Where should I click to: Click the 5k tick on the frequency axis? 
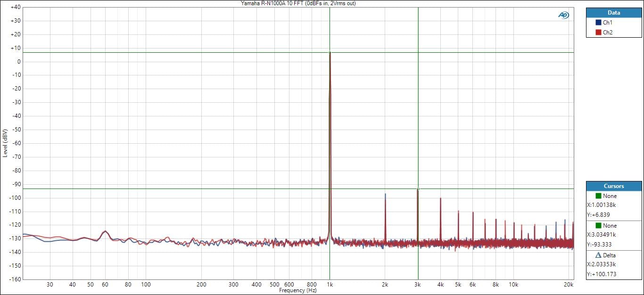tap(458, 285)
